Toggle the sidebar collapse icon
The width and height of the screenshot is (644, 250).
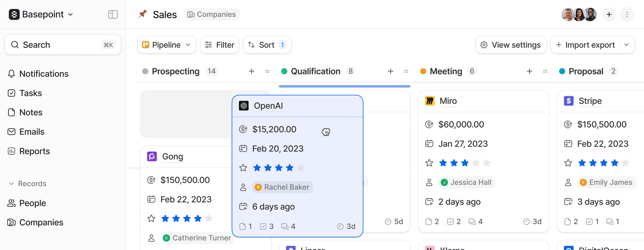tap(113, 14)
